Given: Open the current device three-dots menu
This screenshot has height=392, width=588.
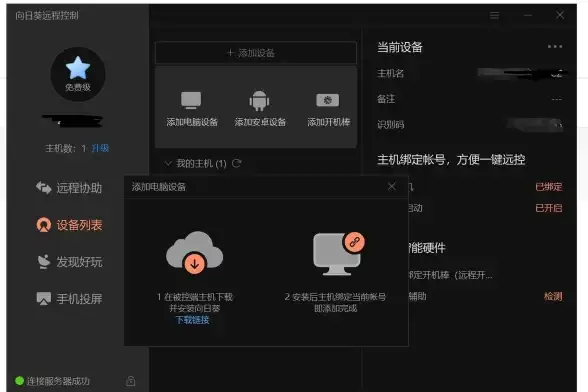Looking at the screenshot, I should 555,47.
